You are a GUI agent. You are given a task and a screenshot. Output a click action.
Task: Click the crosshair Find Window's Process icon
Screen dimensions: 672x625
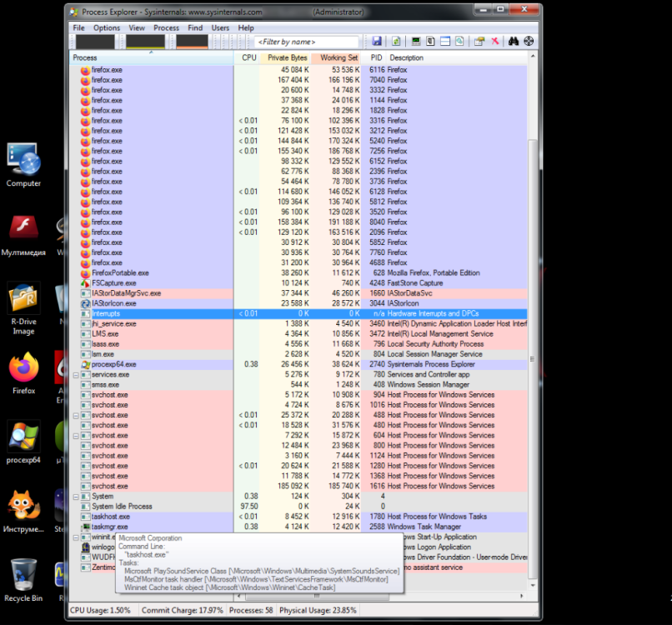point(529,41)
